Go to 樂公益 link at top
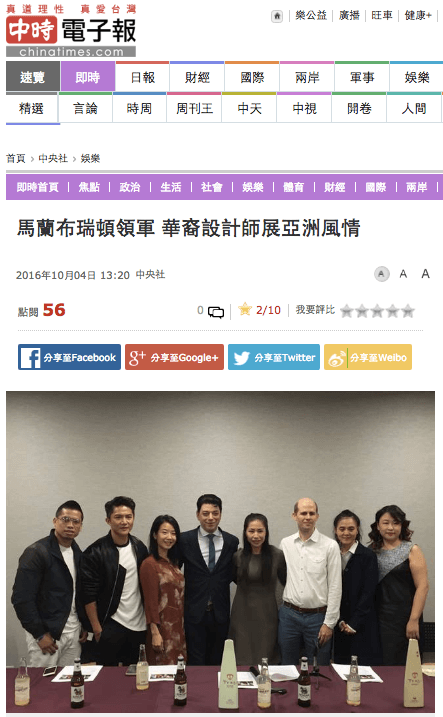443x717 pixels. pos(311,16)
